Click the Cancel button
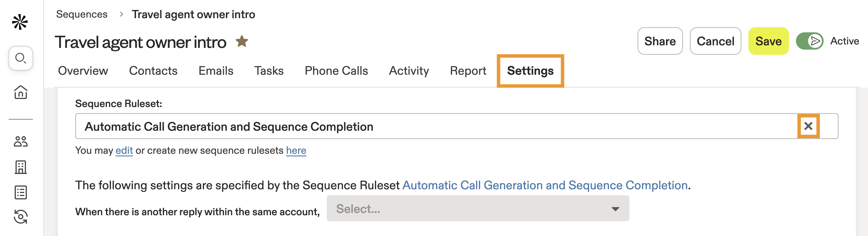This screenshot has width=868, height=236. [715, 41]
